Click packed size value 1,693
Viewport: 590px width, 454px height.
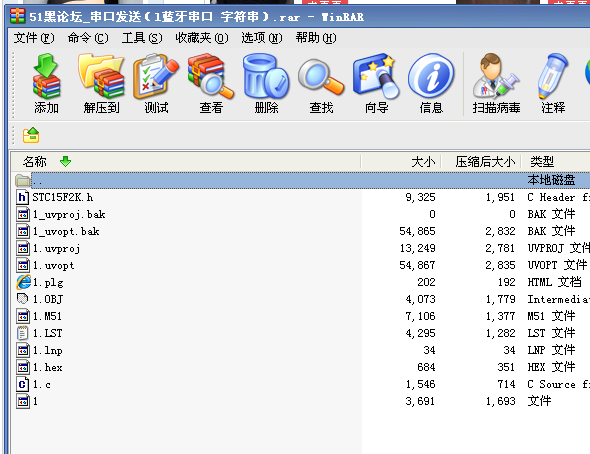[500, 401]
